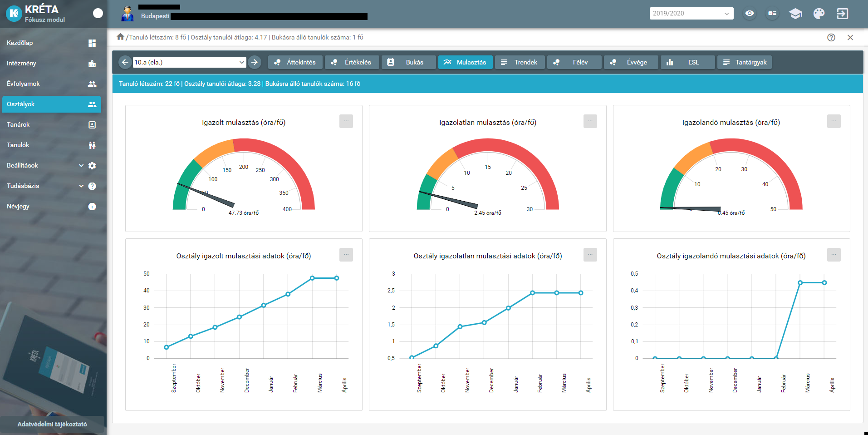Screen dimensions: 868x435
Task: Open Tanárok in the sidebar
Action: coord(52,124)
